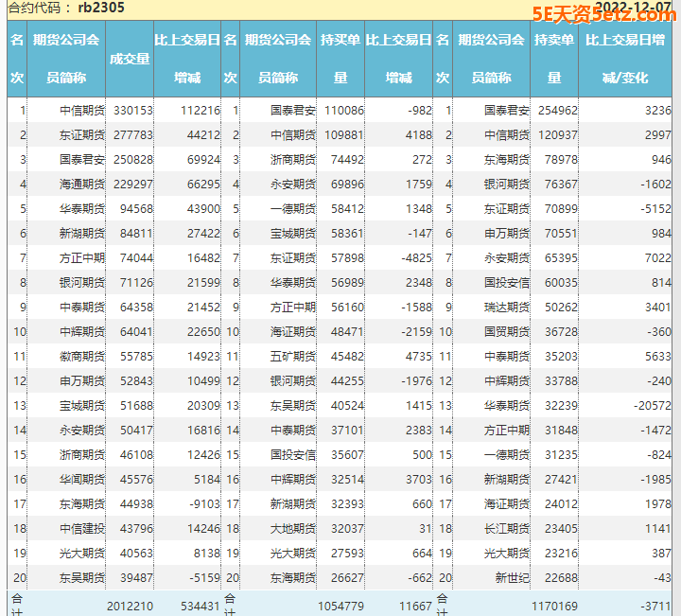Image resolution: width=681 pixels, height=616 pixels.
Task: Click the 华泰期货 volume 94568
Action: (x=136, y=209)
